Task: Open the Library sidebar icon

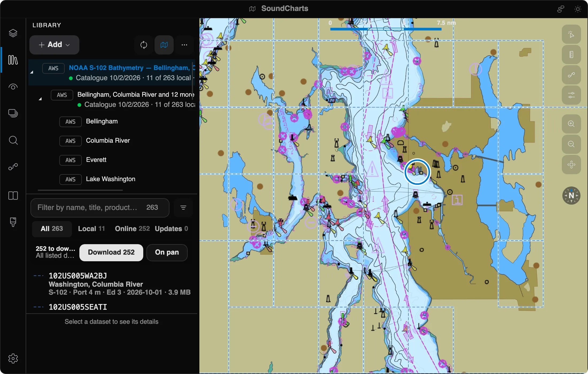Action: click(x=13, y=60)
